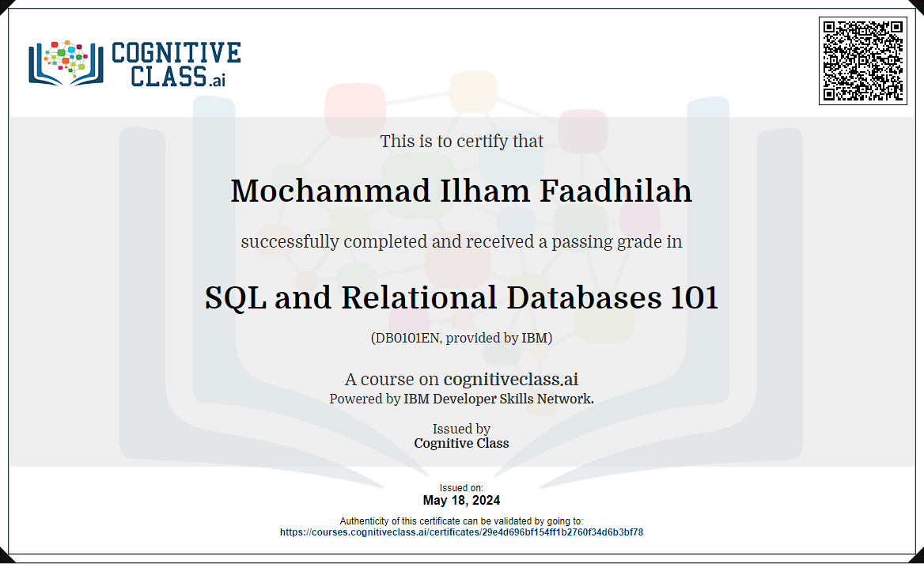
Task: Click the 'Issued by' label
Action: point(461,429)
